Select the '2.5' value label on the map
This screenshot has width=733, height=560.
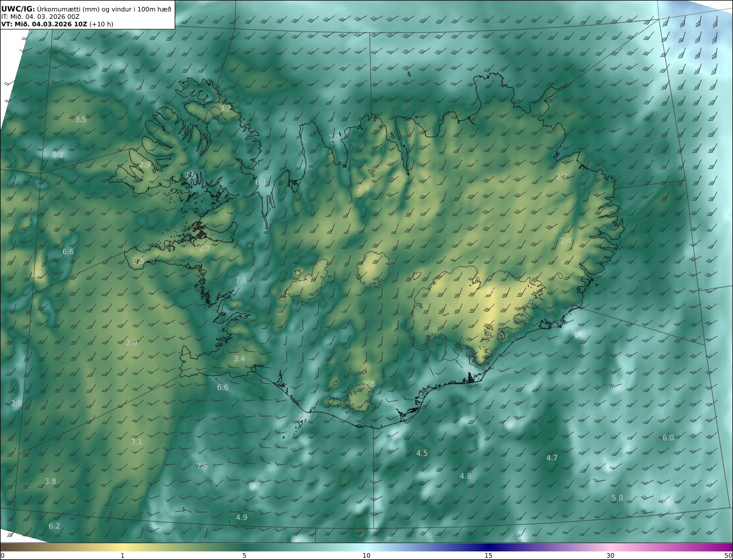point(139,261)
